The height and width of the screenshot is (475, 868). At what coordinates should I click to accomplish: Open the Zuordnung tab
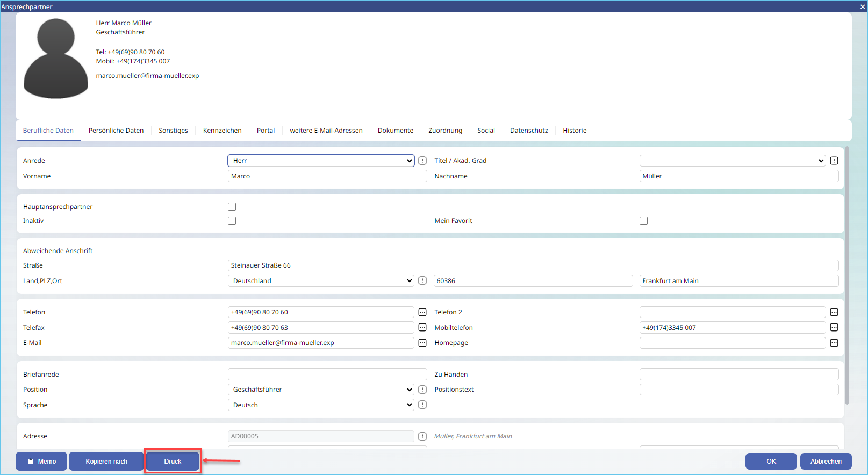point(446,131)
